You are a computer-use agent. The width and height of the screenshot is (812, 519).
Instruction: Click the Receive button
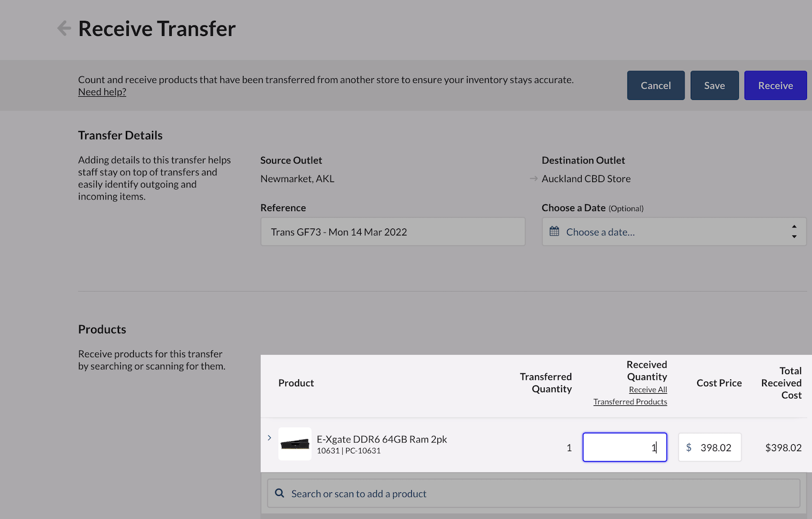click(775, 85)
